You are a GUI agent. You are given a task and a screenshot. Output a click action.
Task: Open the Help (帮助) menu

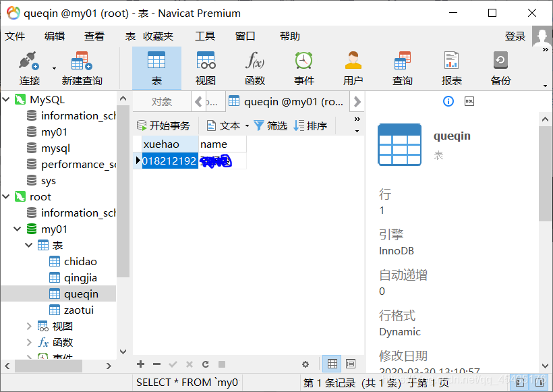290,36
